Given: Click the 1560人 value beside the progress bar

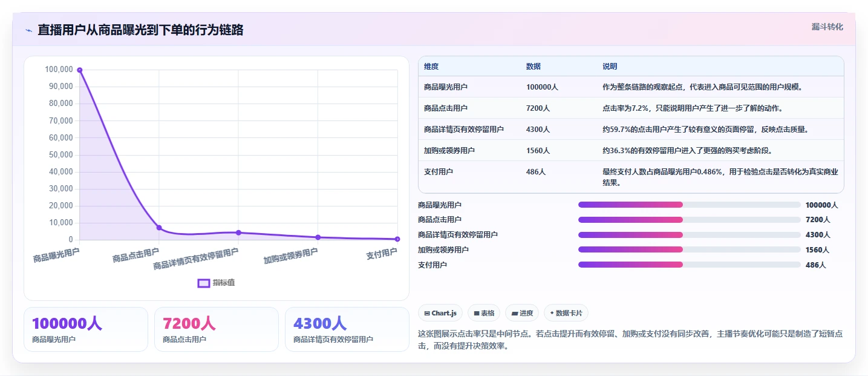Looking at the screenshot, I should (x=818, y=249).
